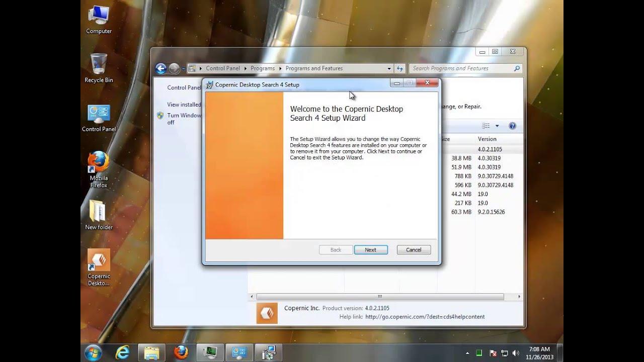Open Help with the blue question mark
The image size is (644, 362).
[x=512, y=126]
